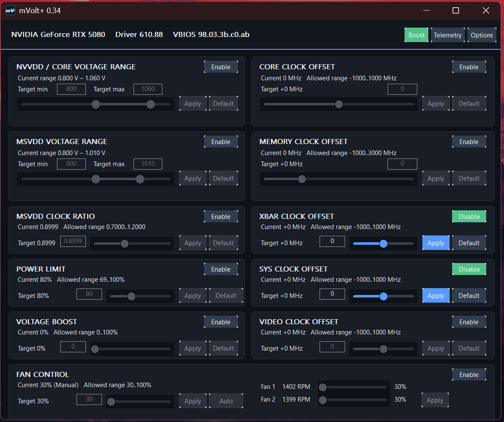Click MSVDD voltage target min slider handle
This screenshot has height=422, width=504.
[x=96, y=179]
